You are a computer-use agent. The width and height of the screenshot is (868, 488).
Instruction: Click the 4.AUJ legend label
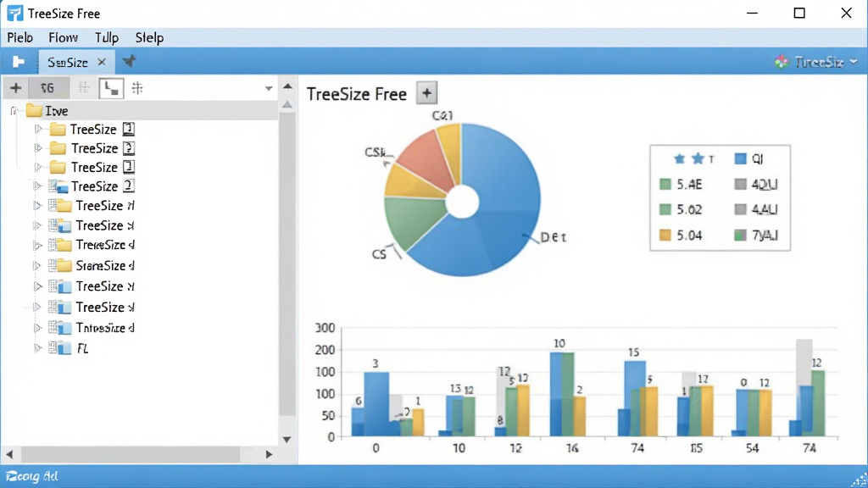coord(764,210)
